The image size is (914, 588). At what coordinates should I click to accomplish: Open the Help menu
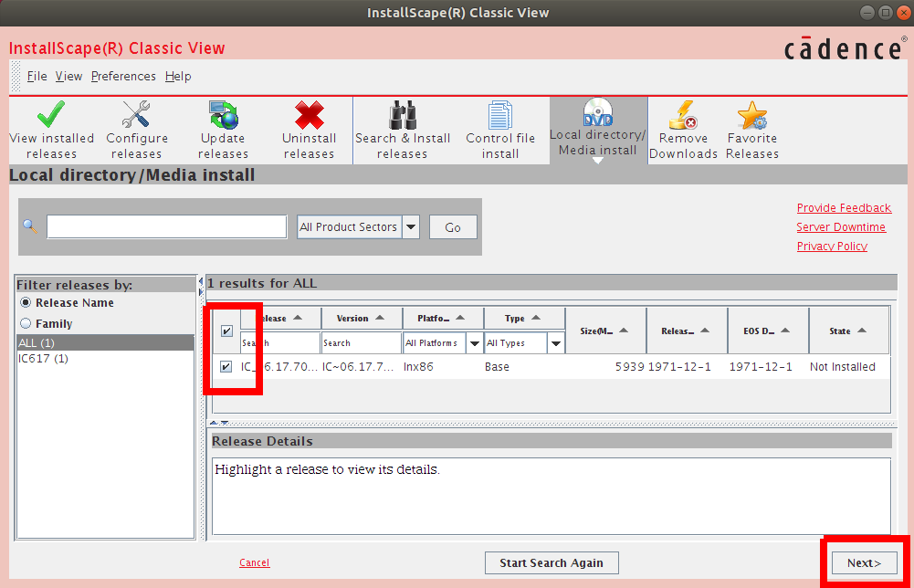pyautogui.click(x=177, y=76)
